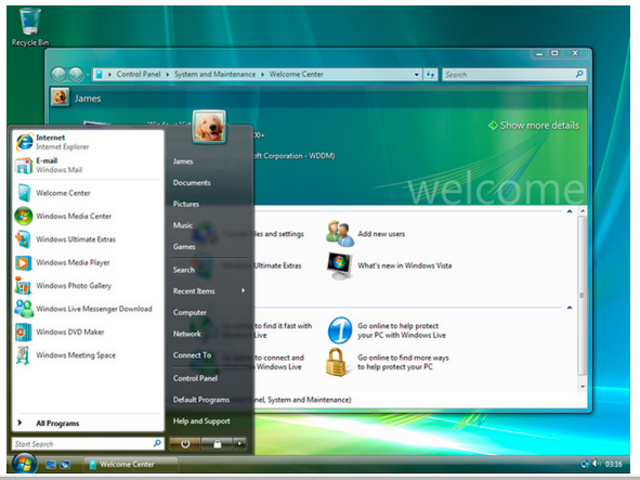Click James account picture in Welcome Center
Screen dimensions: 640x480
pyautogui.click(x=60, y=97)
